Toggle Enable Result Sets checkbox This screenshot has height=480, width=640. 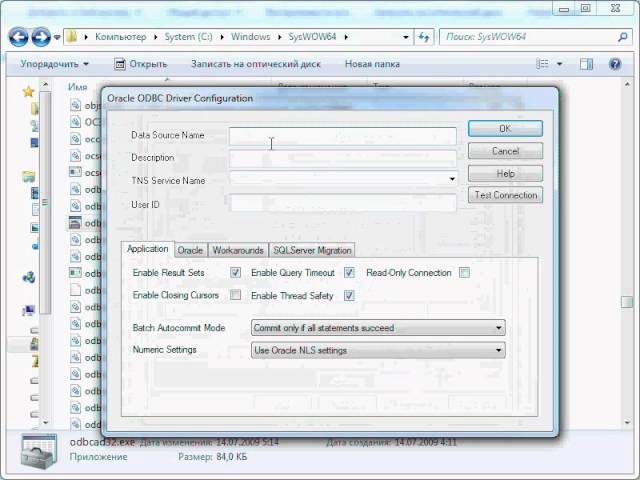(236, 272)
